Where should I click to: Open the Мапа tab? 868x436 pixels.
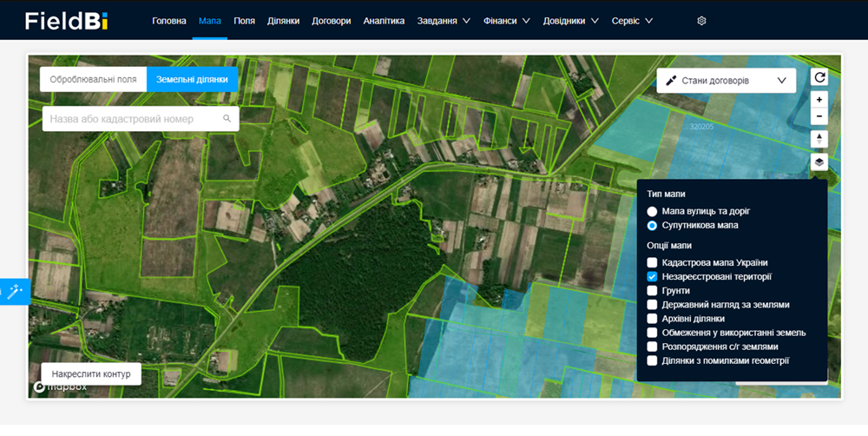[210, 21]
